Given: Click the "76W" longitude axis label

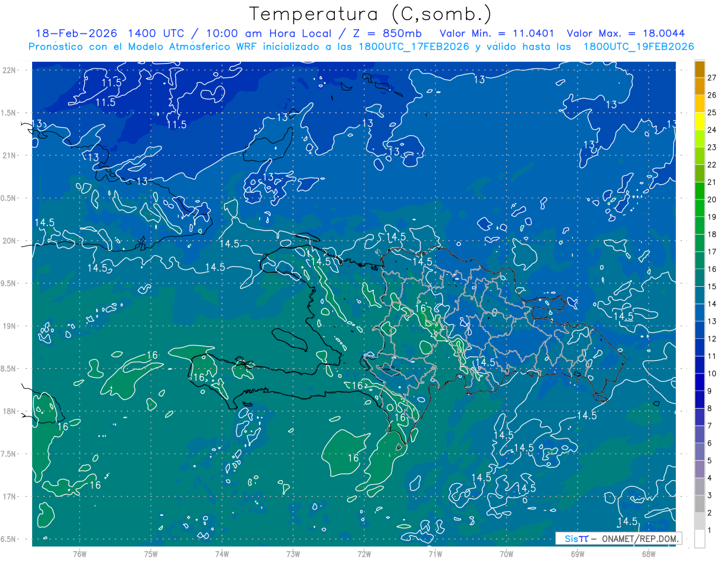Looking at the screenshot, I should point(79,554).
